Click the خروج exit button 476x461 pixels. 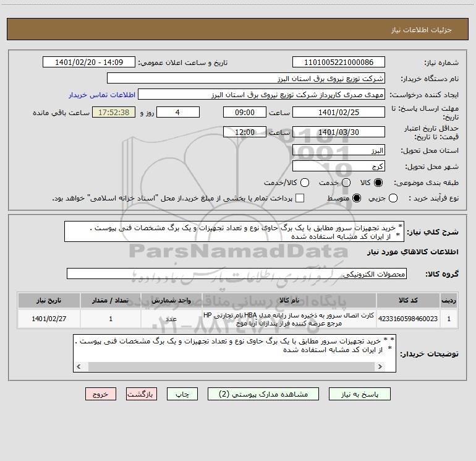101,394
